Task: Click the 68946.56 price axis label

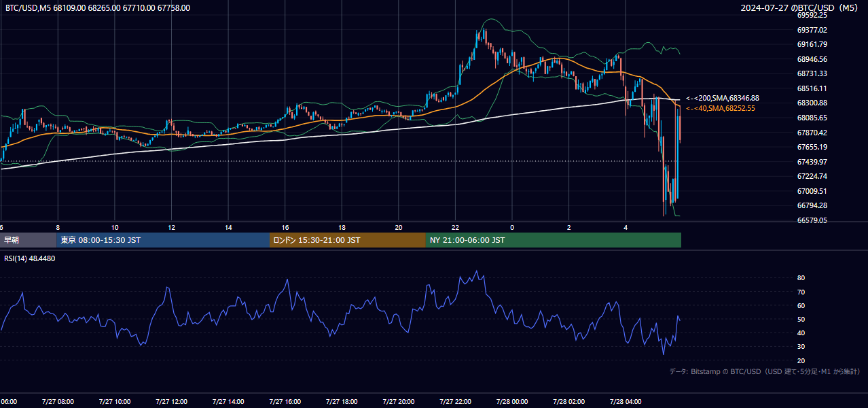Action: (x=812, y=59)
